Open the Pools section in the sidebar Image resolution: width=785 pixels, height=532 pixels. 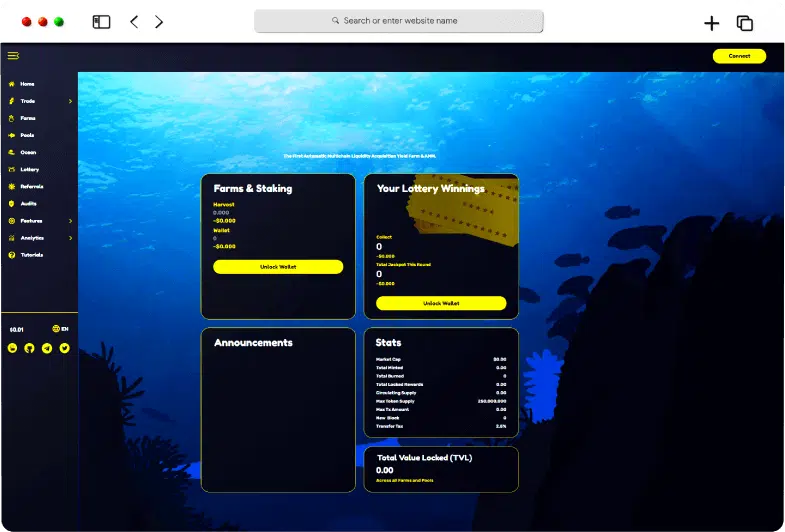pos(27,135)
